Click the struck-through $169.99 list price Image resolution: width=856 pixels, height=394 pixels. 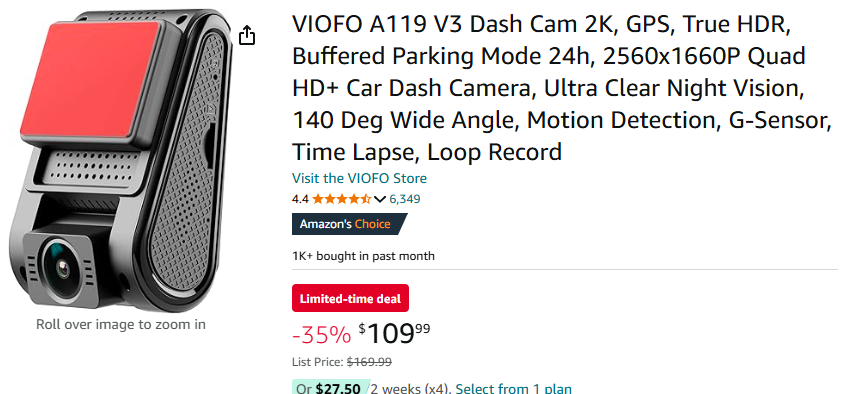point(369,362)
